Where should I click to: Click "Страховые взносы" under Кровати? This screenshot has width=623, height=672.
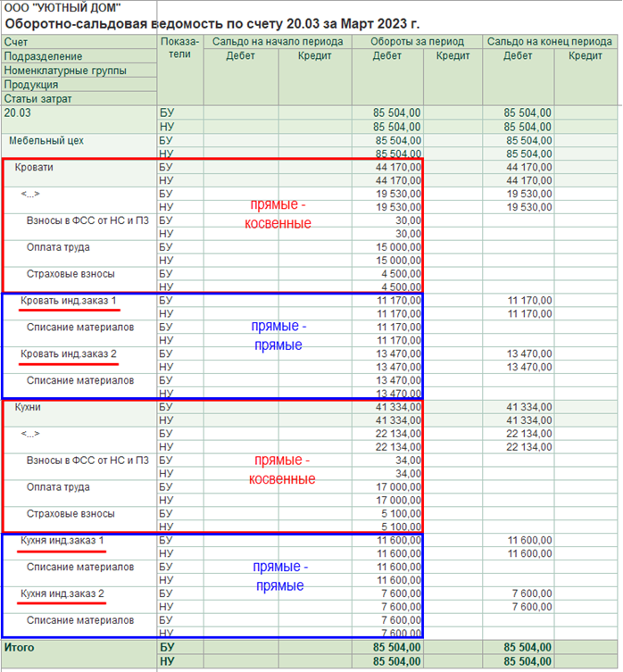point(71,274)
